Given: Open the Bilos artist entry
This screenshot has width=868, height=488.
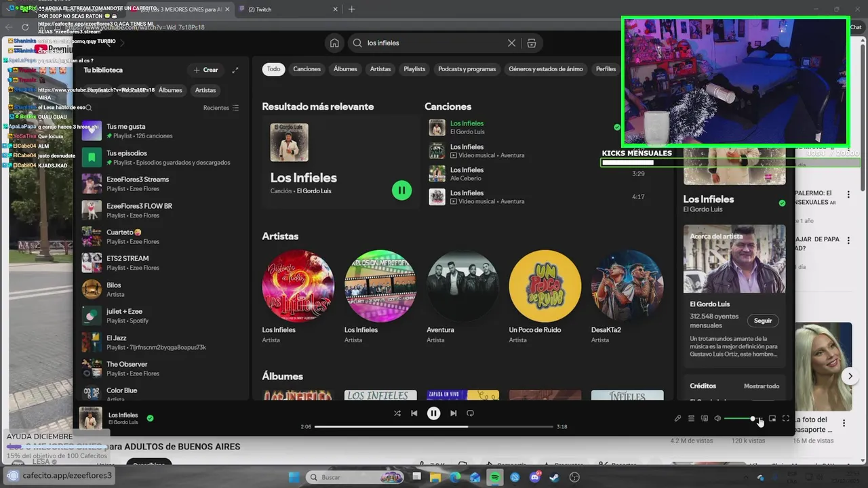Looking at the screenshot, I should point(161,289).
